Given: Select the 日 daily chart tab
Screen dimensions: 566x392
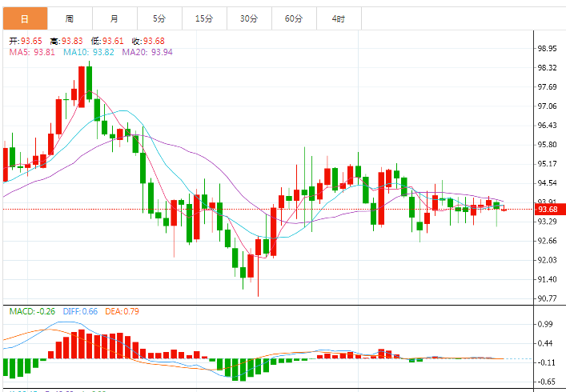Looking at the screenshot, I should (x=25, y=18).
